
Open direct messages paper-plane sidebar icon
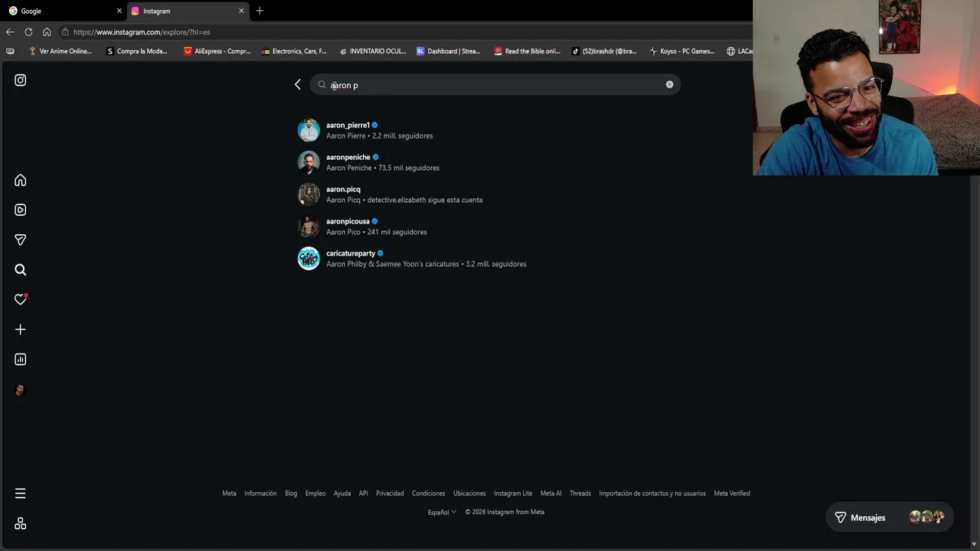point(21,240)
